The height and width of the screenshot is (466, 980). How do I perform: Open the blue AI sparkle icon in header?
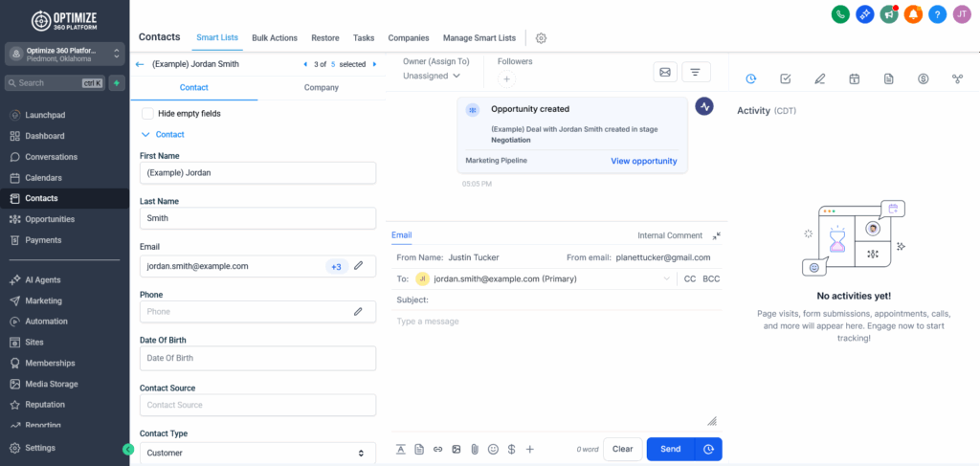[865, 13]
